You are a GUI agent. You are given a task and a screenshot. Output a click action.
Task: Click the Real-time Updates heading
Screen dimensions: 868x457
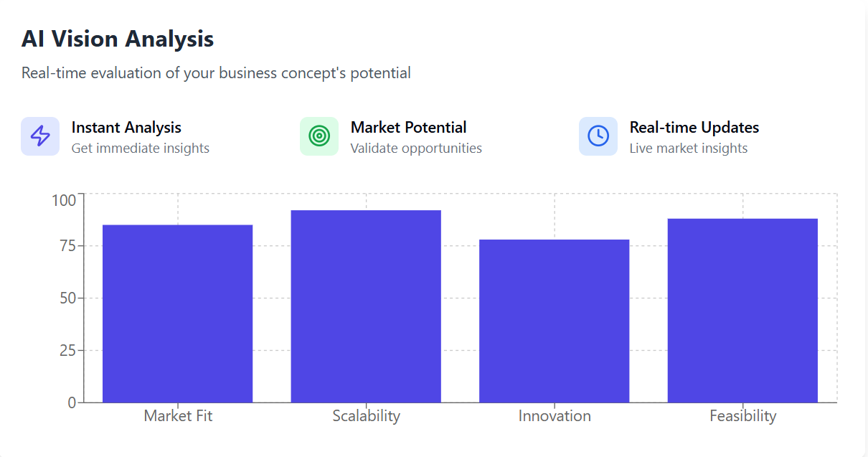694,128
